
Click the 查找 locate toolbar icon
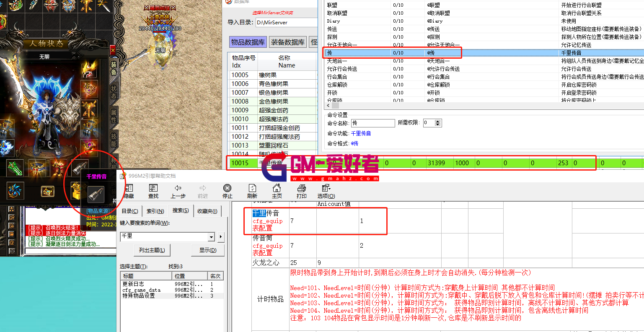point(153,191)
